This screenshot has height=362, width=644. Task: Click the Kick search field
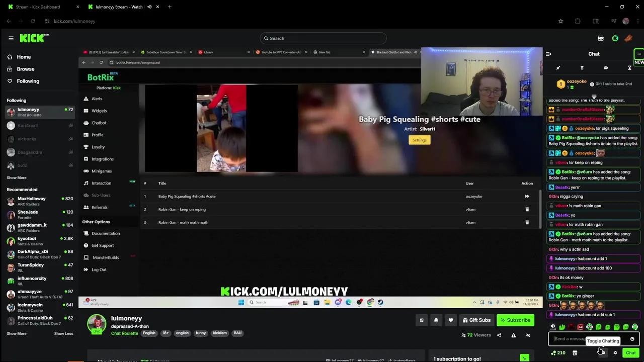pyautogui.click(x=323, y=38)
